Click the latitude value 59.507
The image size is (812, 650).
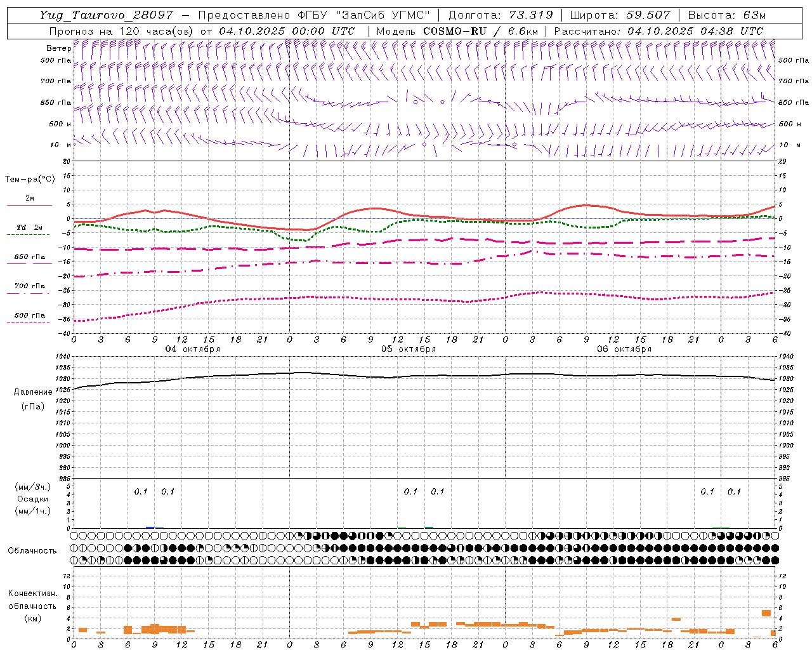coord(648,15)
